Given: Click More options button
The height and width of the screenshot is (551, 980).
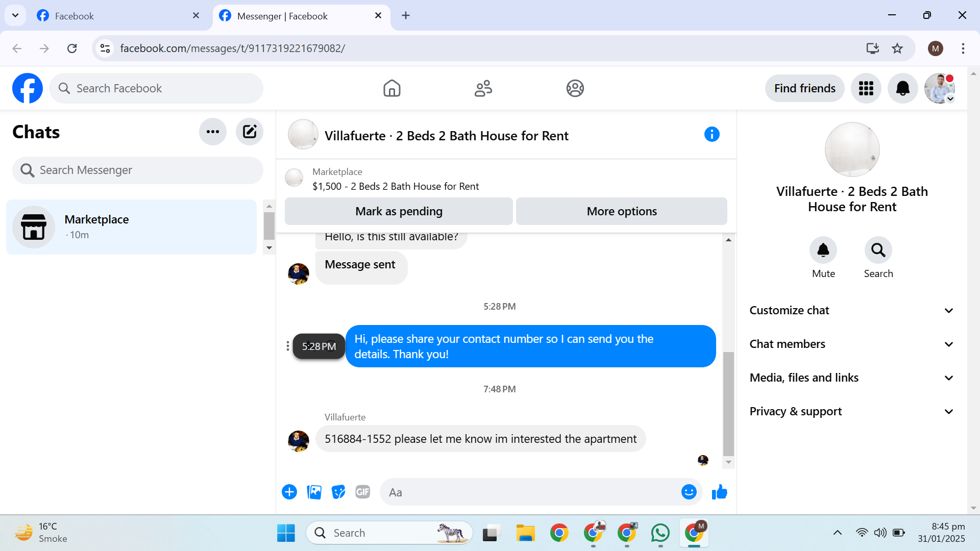Looking at the screenshot, I should point(622,211).
